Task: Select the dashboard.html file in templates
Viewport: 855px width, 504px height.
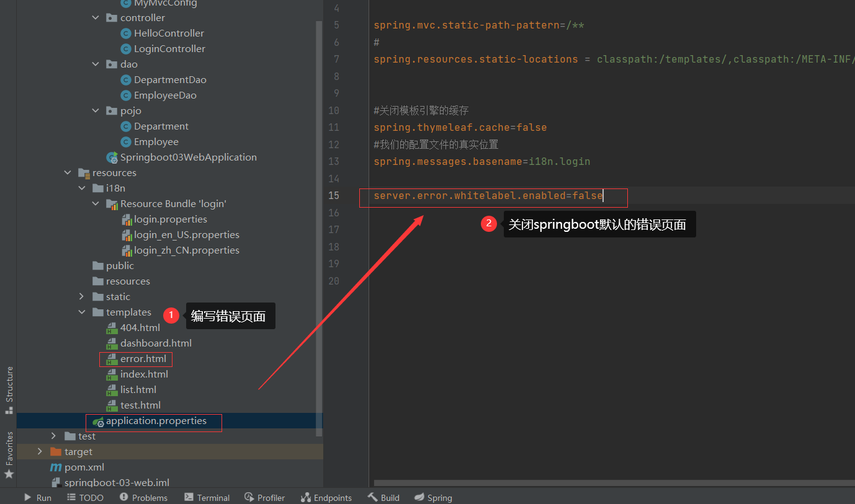Action: [x=156, y=343]
